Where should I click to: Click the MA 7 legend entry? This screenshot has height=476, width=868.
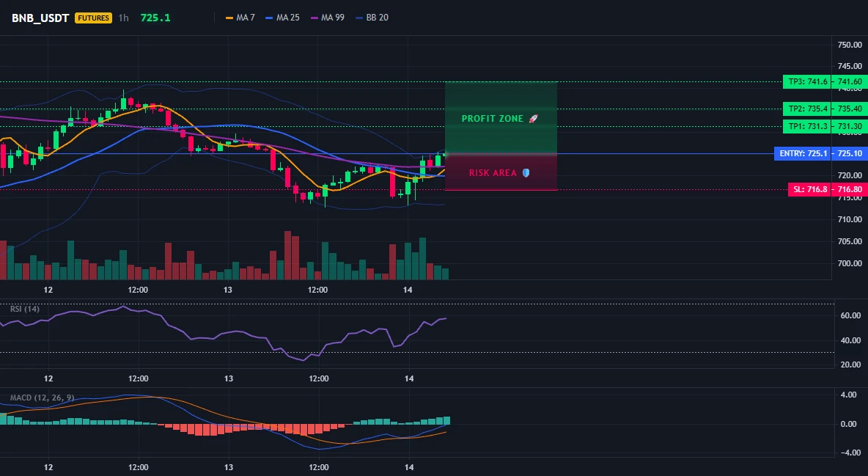(x=240, y=18)
